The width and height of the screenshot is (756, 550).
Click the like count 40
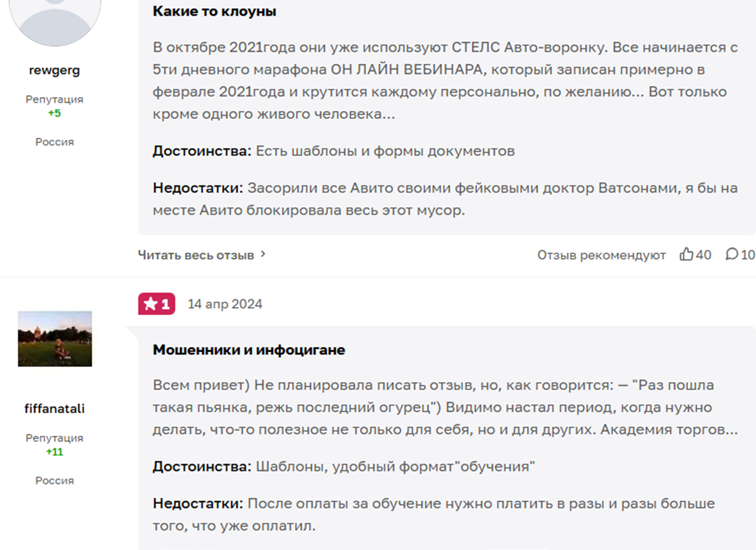(x=704, y=255)
